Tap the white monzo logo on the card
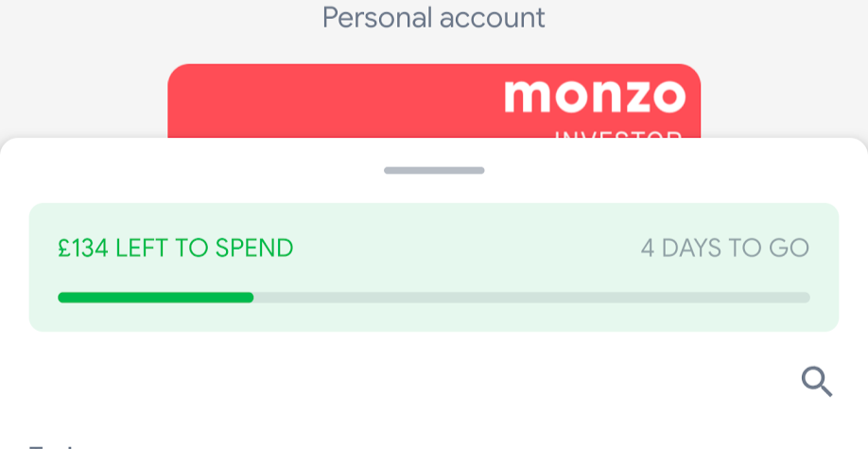This screenshot has width=868, height=449. [x=594, y=95]
